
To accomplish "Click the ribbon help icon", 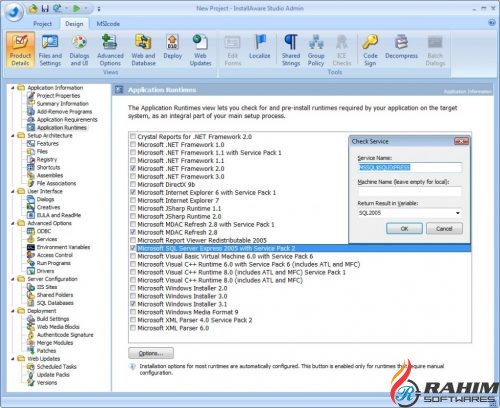I will [491, 23].
